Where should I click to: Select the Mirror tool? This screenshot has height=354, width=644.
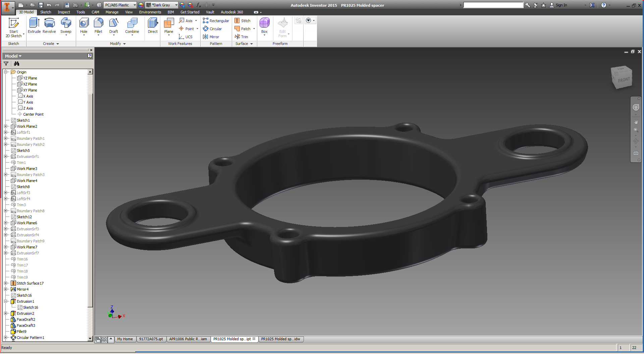(x=211, y=37)
